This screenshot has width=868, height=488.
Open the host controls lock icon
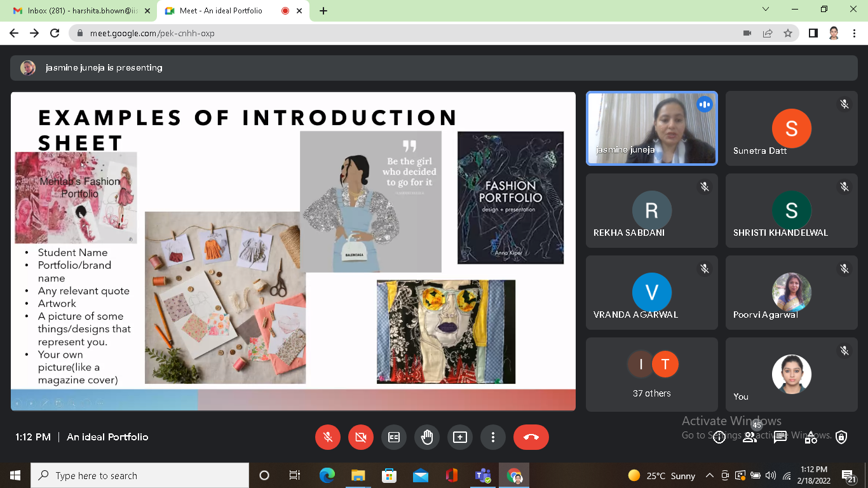click(x=841, y=437)
